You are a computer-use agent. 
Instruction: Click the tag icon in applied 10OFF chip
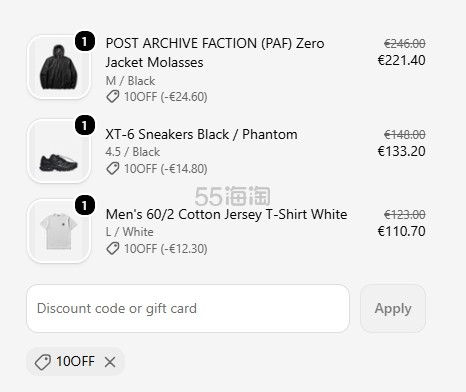[x=43, y=362]
